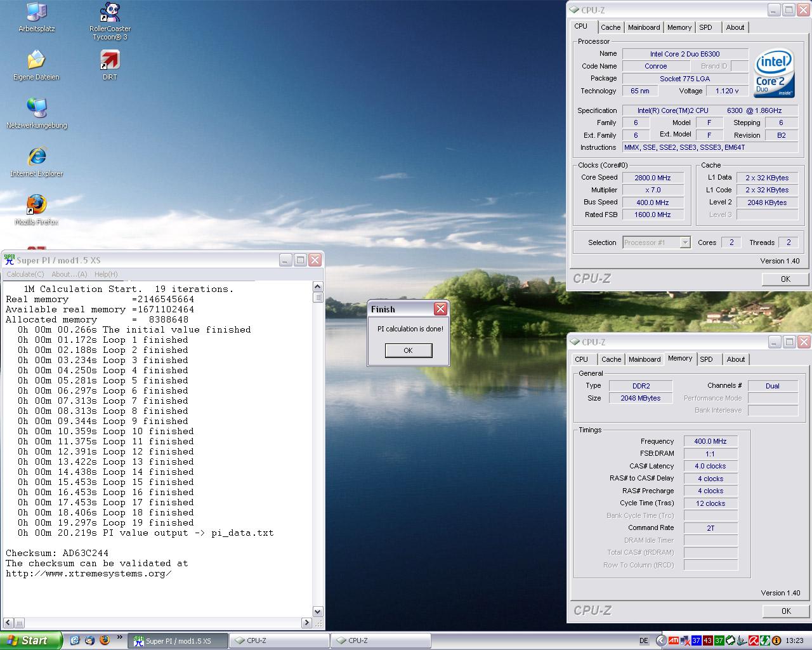812x650 pixels.
Task: Open Help(H) menu in Super PI
Action: click(x=106, y=274)
